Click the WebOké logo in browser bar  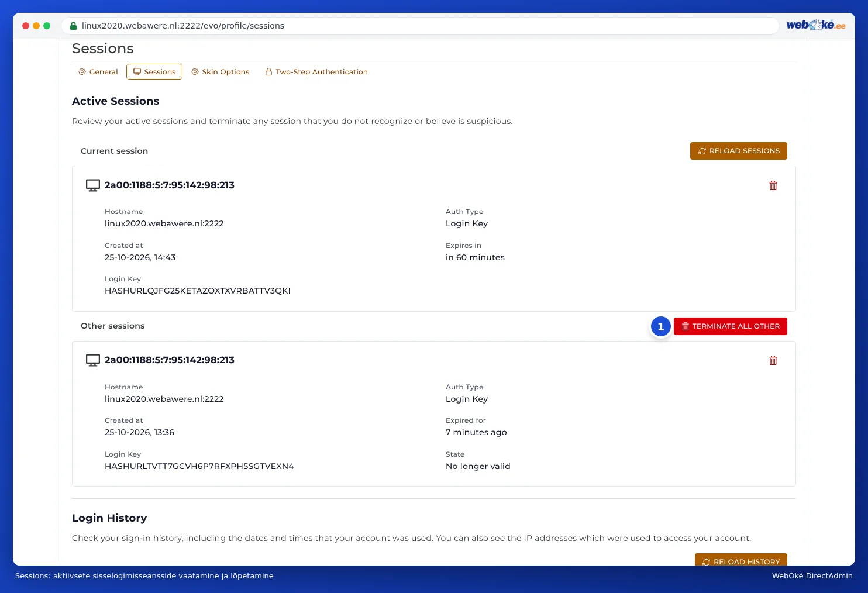click(815, 25)
